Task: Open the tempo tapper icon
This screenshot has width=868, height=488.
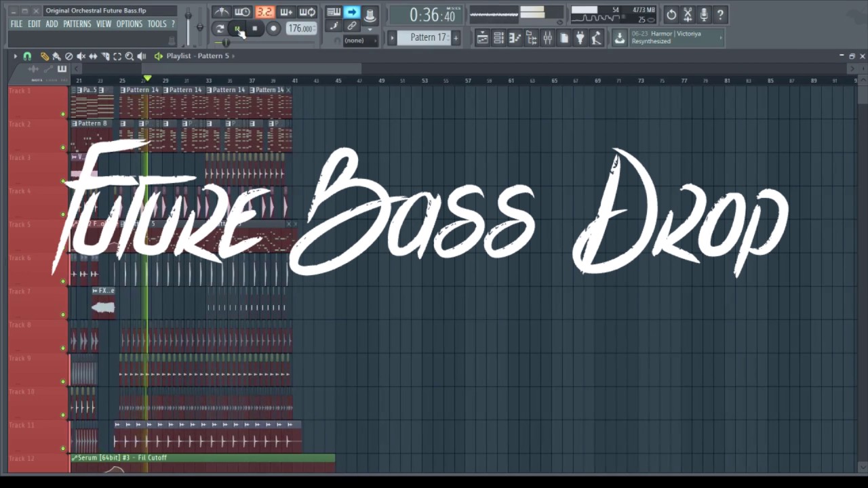Action: (x=596, y=38)
